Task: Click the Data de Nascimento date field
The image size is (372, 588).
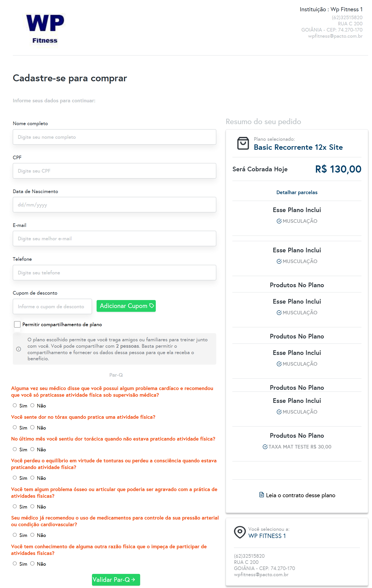Action: coord(114,205)
